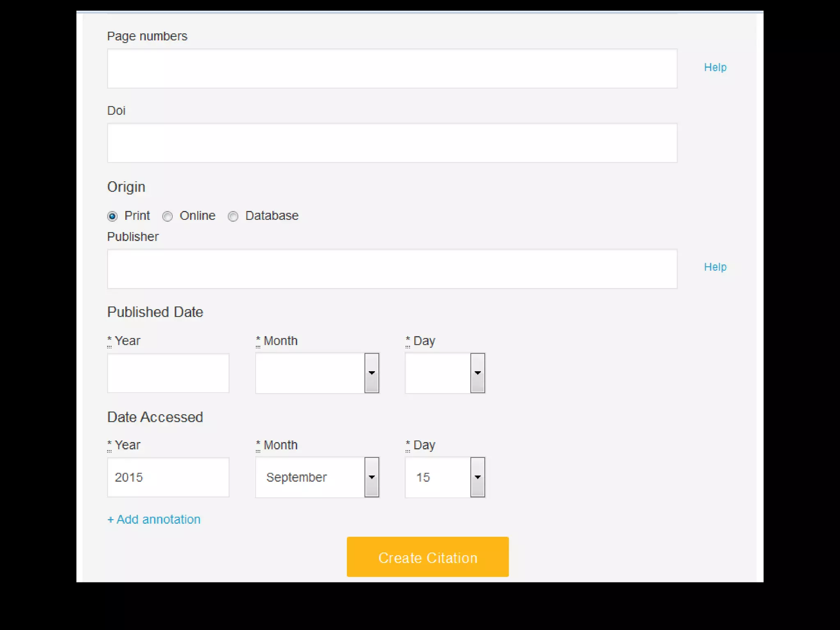
Task: Open Help next to Page numbers field
Action: (x=715, y=68)
